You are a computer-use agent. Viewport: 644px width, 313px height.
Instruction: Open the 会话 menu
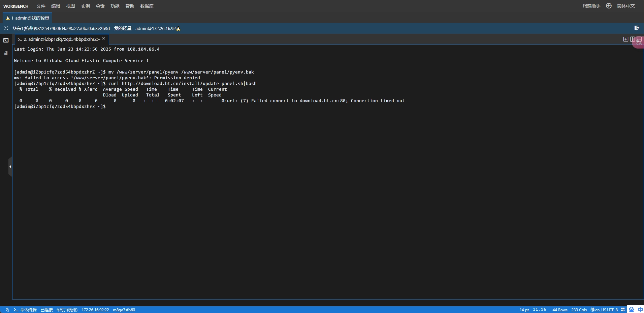pos(100,6)
